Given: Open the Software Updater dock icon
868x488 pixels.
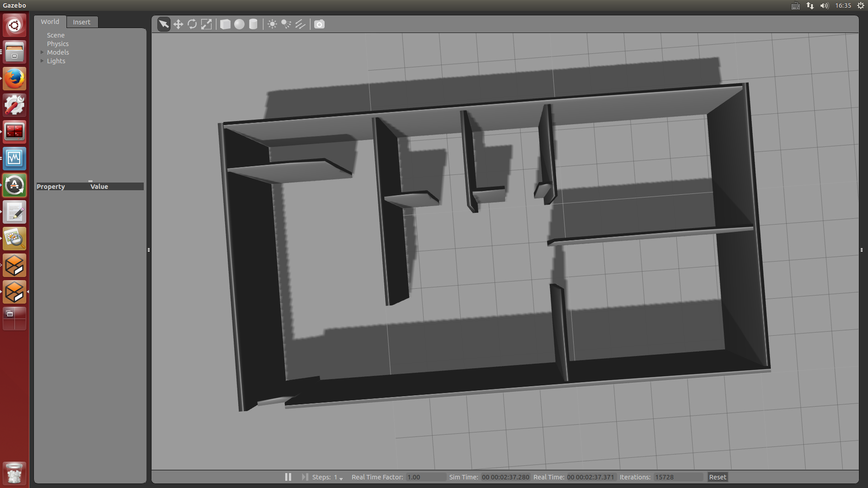Looking at the screenshot, I should click(14, 185).
